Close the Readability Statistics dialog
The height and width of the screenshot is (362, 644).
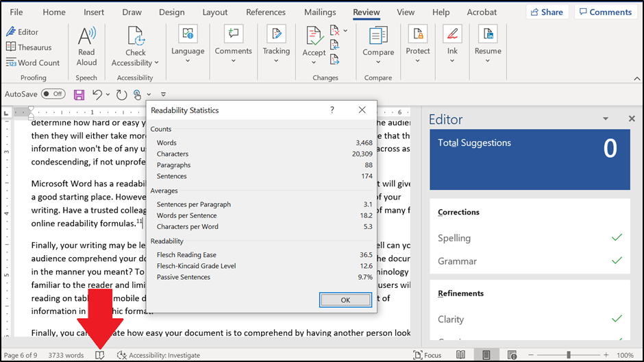click(x=362, y=110)
